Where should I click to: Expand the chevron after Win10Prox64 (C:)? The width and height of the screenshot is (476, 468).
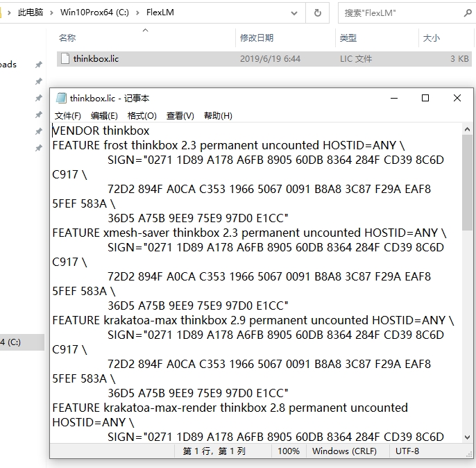click(137, 12)
